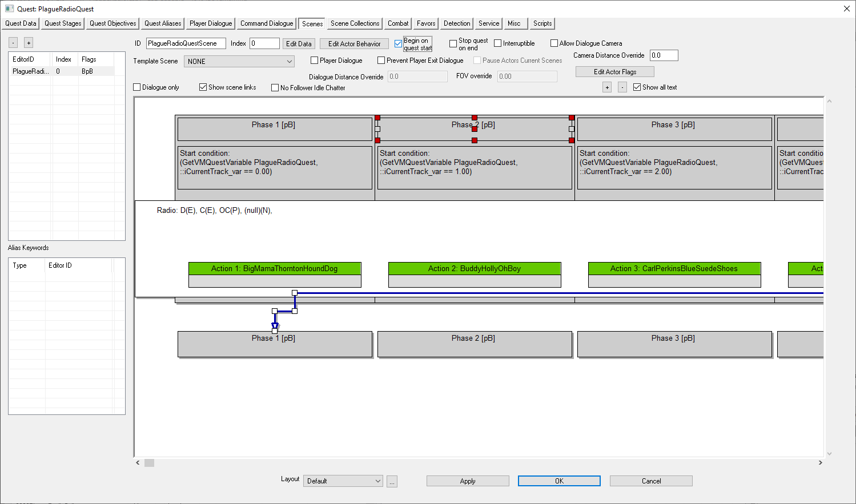
Task: Select the top Phase 3 [pB] header box
Action: point(674,129)
